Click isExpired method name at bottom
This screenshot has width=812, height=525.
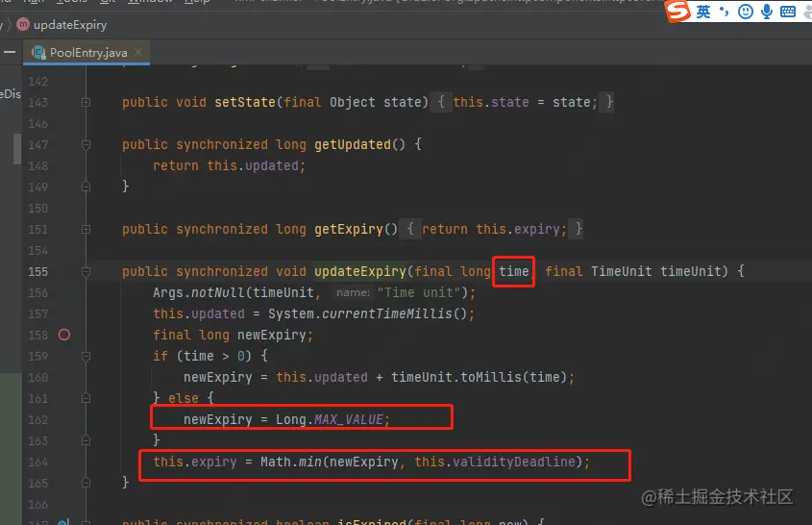point(371,521)
